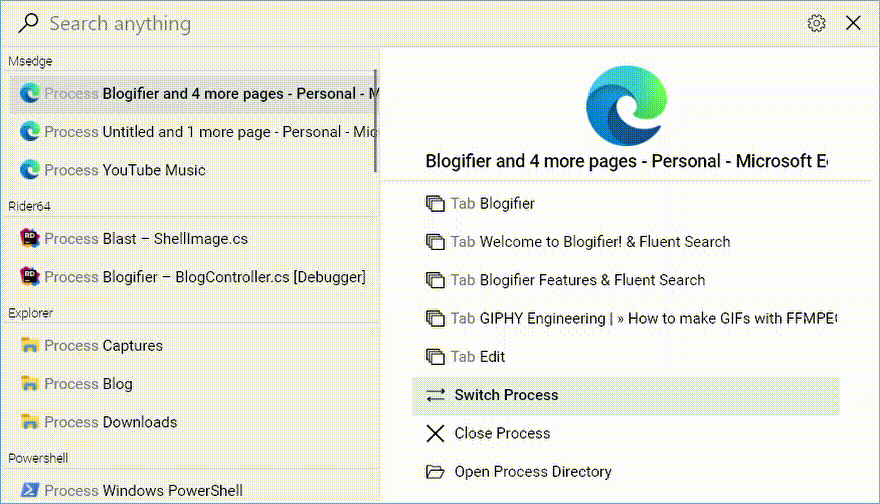Screen dimensions: 880x504
Task: Click Rider icon beside Blast – ShellImage.cs
Action: pyautogui.click(x=30, y=238)
